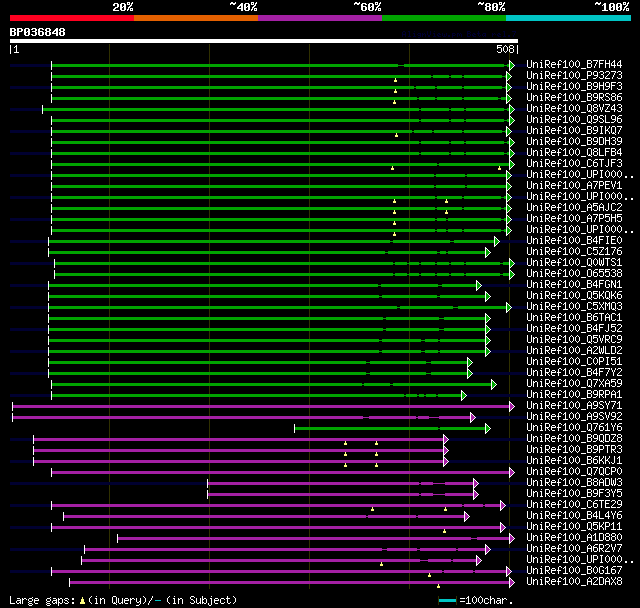Click the purple arrowhead ending the B9PTR3 alignment
Screen dimensions: 640x608
coord(446,450)
